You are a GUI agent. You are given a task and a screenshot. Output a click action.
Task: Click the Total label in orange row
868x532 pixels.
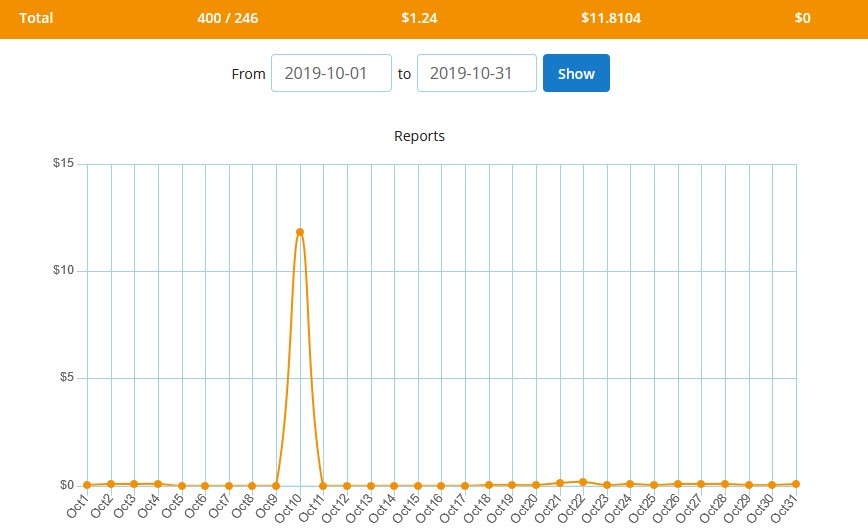[x=36, y=18]
